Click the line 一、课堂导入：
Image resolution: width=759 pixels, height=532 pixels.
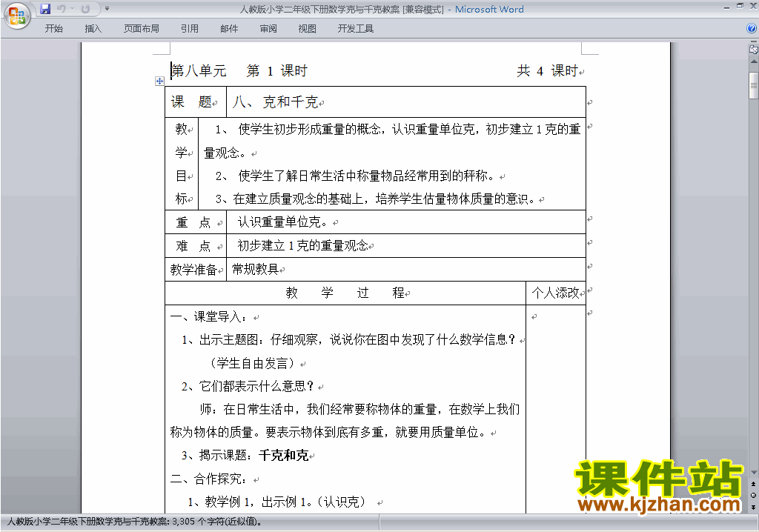tap(208, 317)
